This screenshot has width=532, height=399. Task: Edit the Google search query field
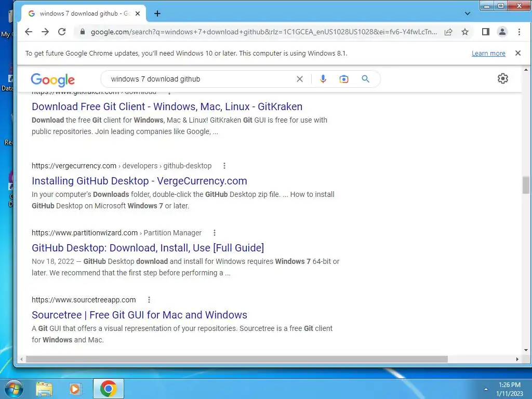click(200, 79)
